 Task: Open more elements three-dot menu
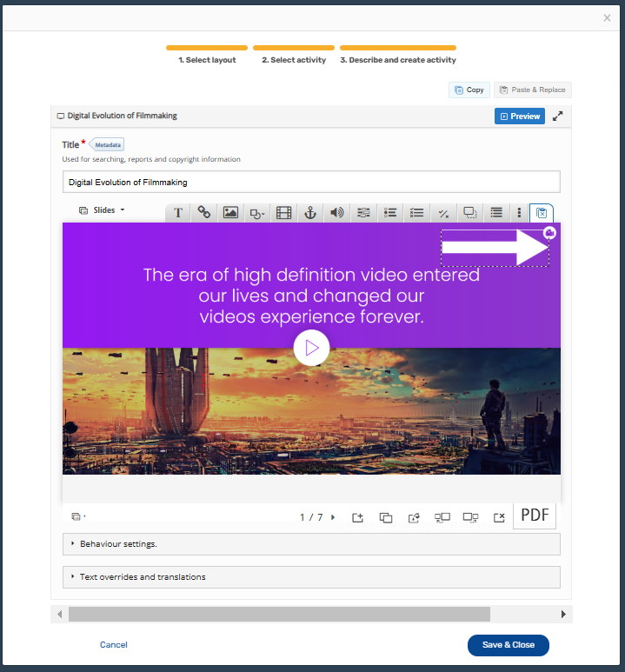pyautogui.click(x=519, y=213)
